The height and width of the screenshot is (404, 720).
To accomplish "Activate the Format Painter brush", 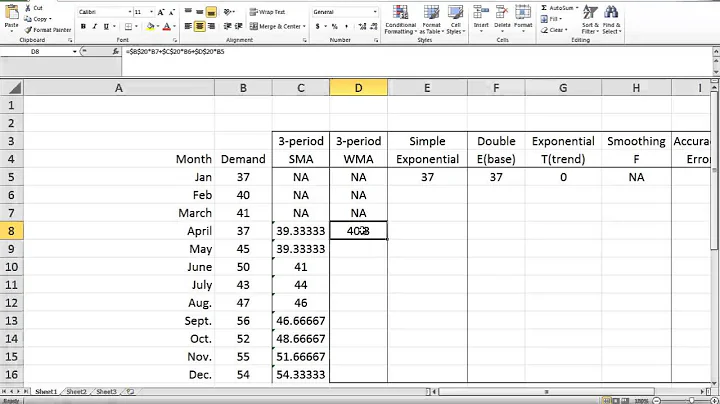I will [x=48, y=30].
